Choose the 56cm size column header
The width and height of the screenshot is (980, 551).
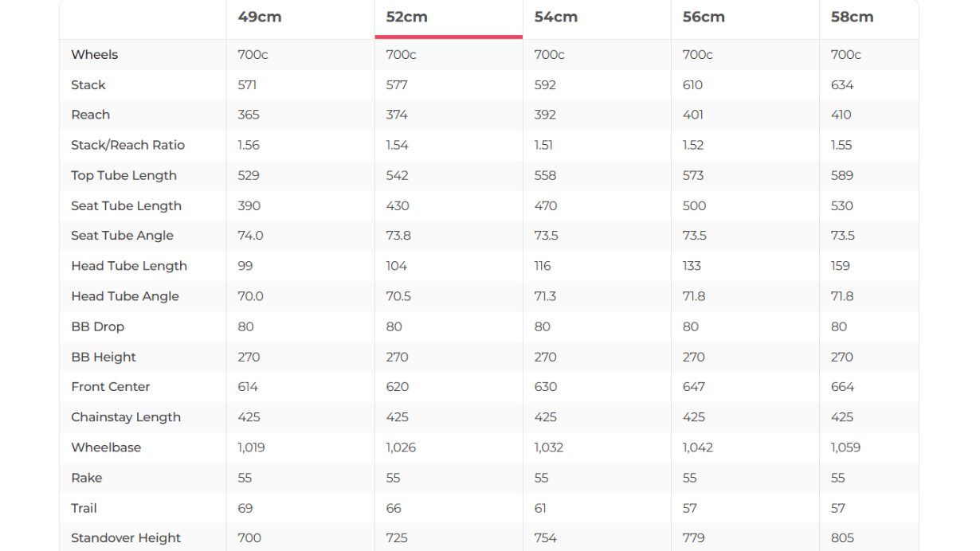(x=704, y=17)
